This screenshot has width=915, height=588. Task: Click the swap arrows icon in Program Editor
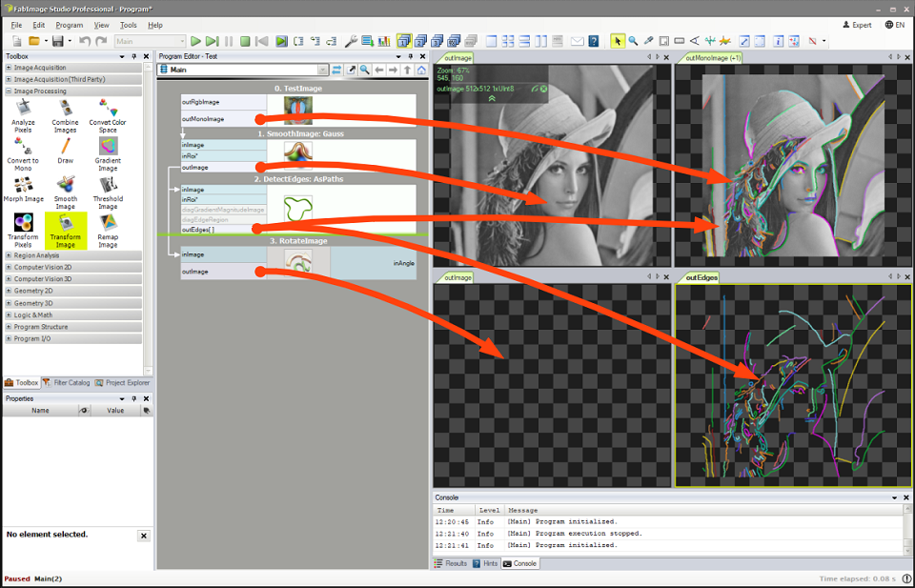click(x=336, y=70)
